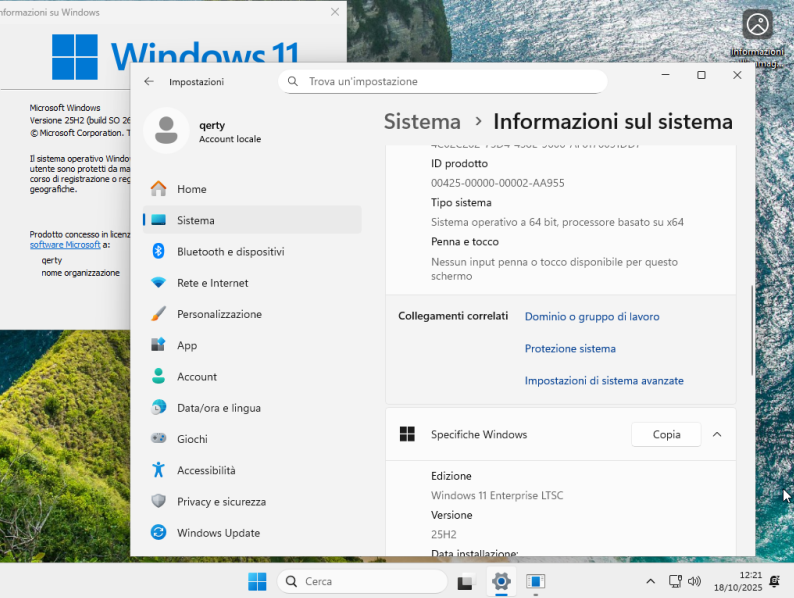Open the Protezione sistema link
794x598 pixels.
[x=570, y=348]
